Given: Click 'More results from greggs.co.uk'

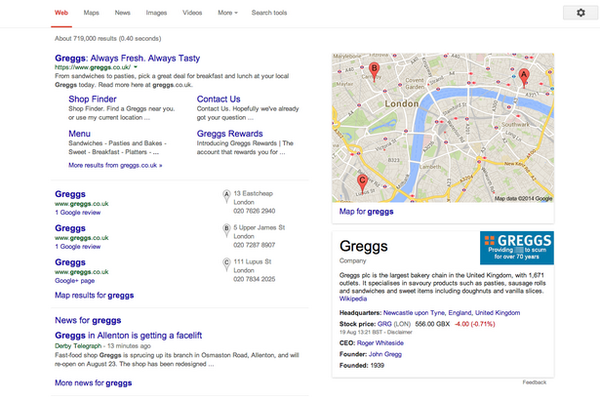Looking at the screenshot, I should click(x=115, y=165).
